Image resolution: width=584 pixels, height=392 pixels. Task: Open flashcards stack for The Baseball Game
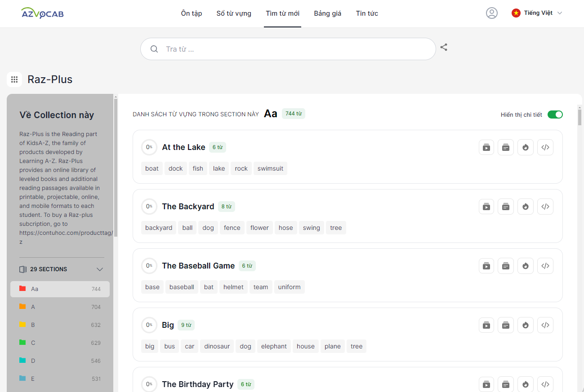click(506, 266)
